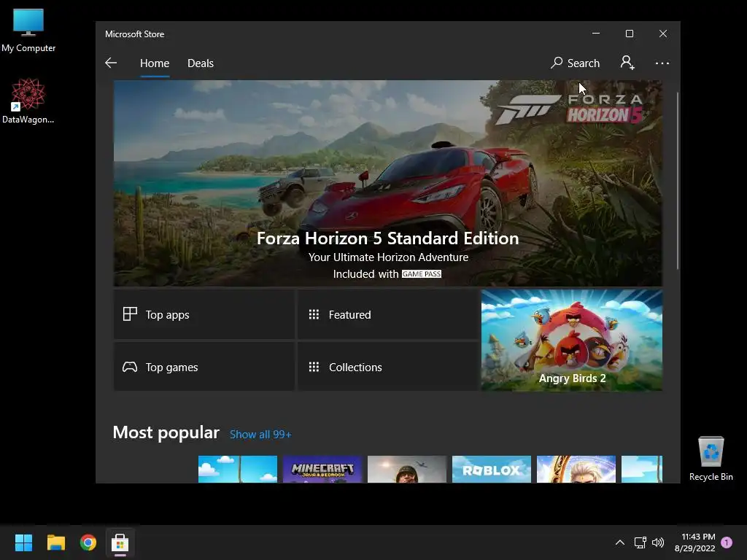The image size is (747, 560).
Task: Show hidden system tray icons
Action: pyautogui.click(x=620, y=542)
